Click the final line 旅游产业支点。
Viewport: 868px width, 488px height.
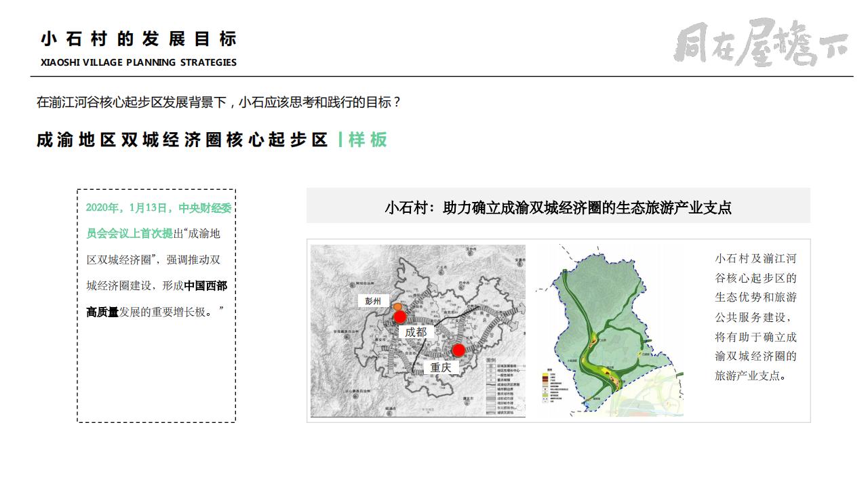(751, 375)
